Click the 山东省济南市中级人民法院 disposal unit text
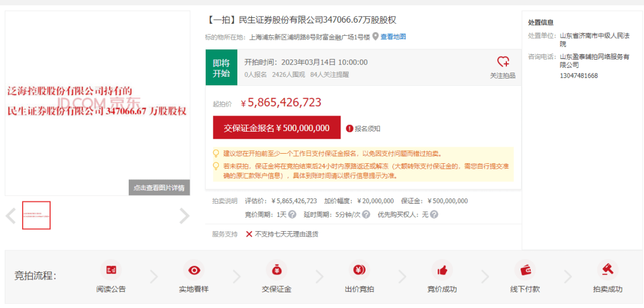Screen dimensions: 644x308 click(x=595, y=40)
